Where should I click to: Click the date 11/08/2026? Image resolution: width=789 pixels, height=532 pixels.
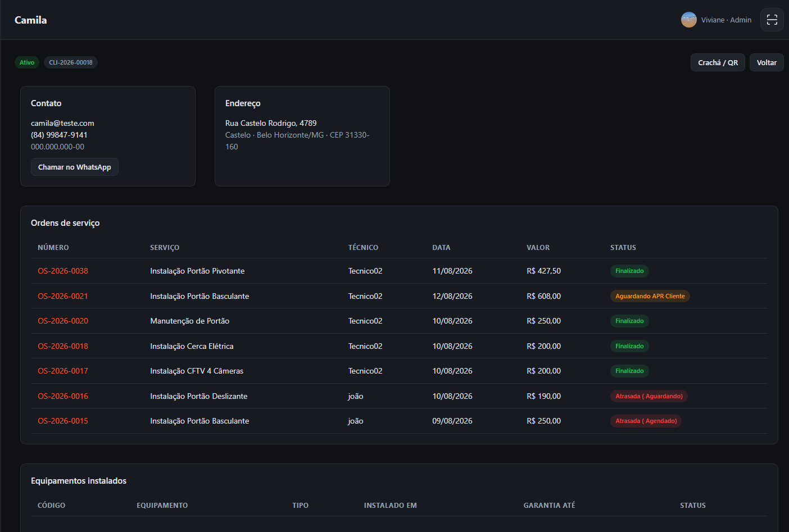coord(452,271)
